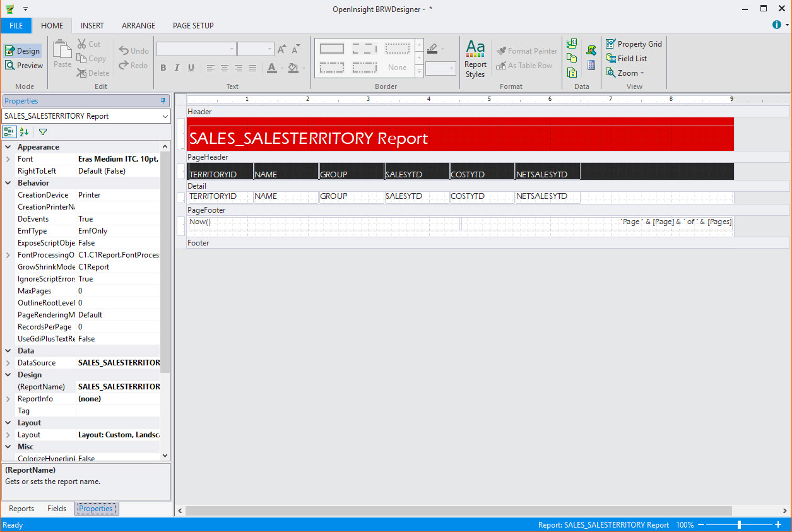The height and width of the screenshot is (532, 792).
Task: Expand the border styles gallery
Action: click(x=420, y=73)
